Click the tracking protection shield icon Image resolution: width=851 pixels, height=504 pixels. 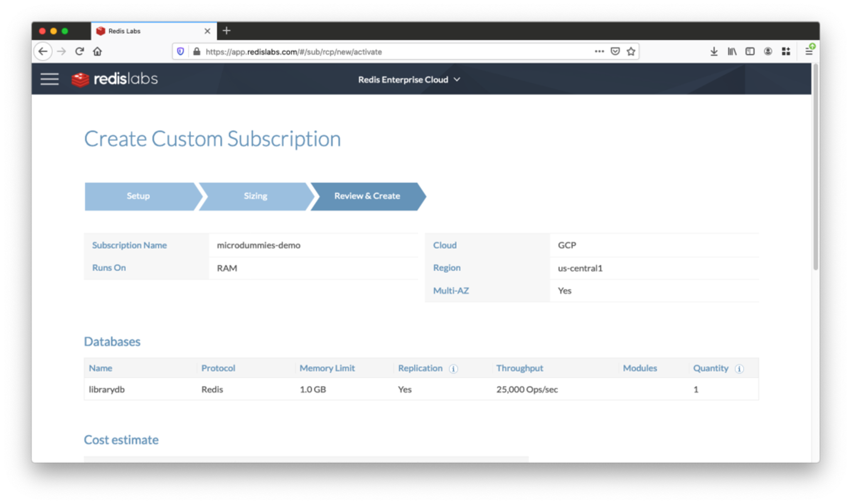point(180,51)
